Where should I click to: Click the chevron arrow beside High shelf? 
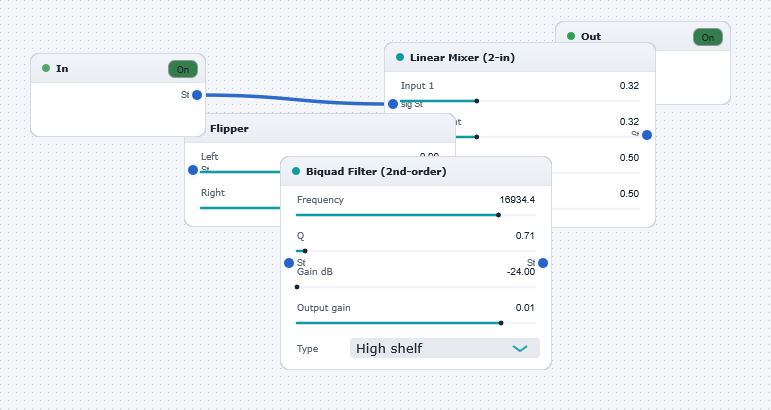click(x=520, y=349)
